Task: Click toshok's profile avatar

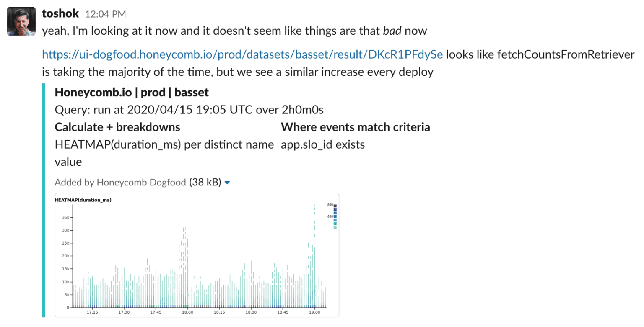Action: click(x=21, y=21)
